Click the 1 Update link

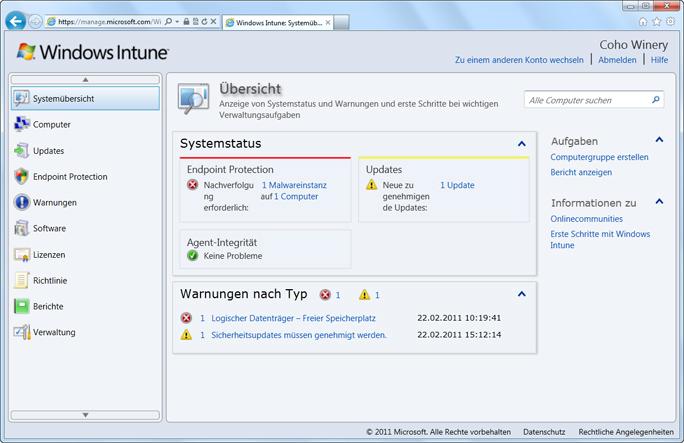coord(457,185)
